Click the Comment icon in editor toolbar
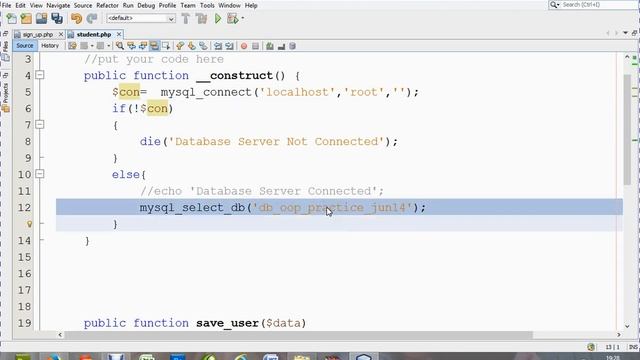This screenshot has height=360, width=640. click(x=270, y=46)
